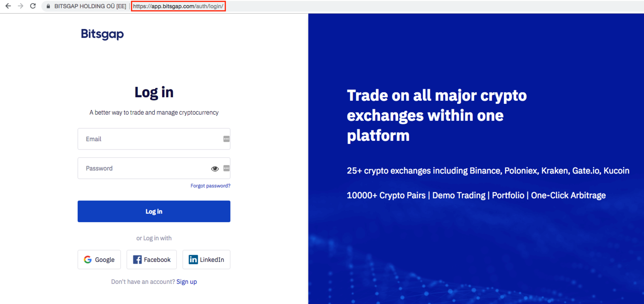The height and width of the screenshot is (304, 644).
Task: Open the Forgot password link
Action: tap(210, 186)
